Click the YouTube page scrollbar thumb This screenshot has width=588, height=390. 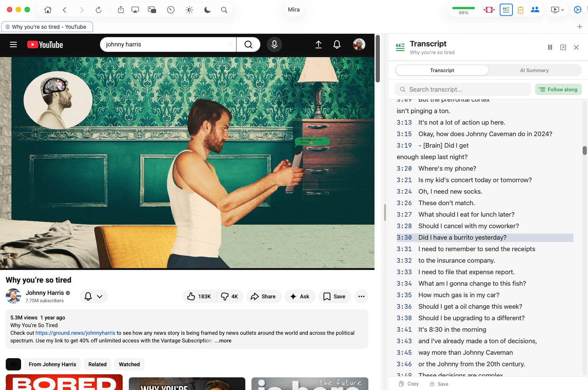click(x=378, y=58)
